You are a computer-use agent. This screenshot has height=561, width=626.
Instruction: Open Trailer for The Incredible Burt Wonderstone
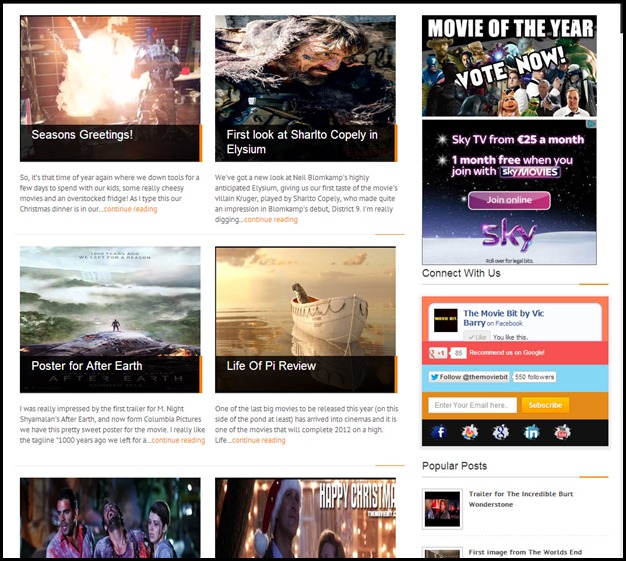521,499
